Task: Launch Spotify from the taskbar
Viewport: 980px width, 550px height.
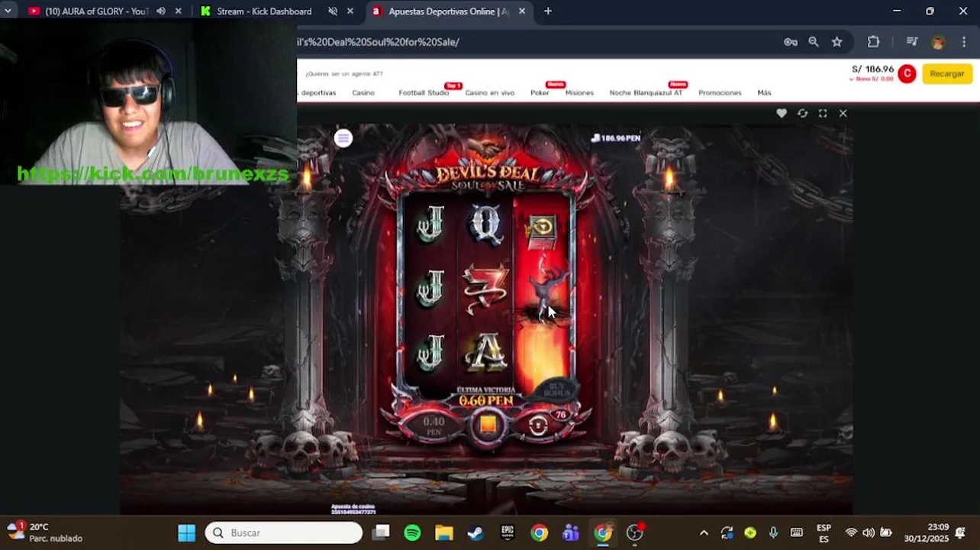Action: point(412,532)
